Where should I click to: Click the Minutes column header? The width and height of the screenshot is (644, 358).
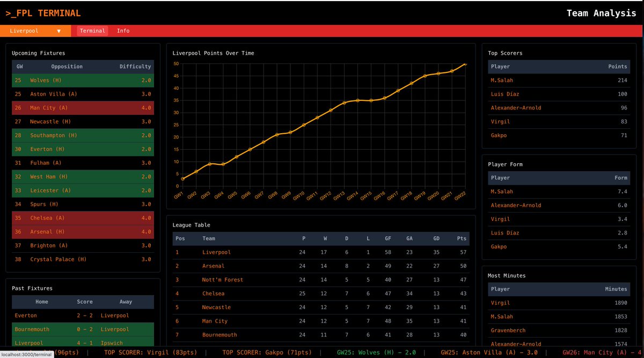tap(616, 289)
